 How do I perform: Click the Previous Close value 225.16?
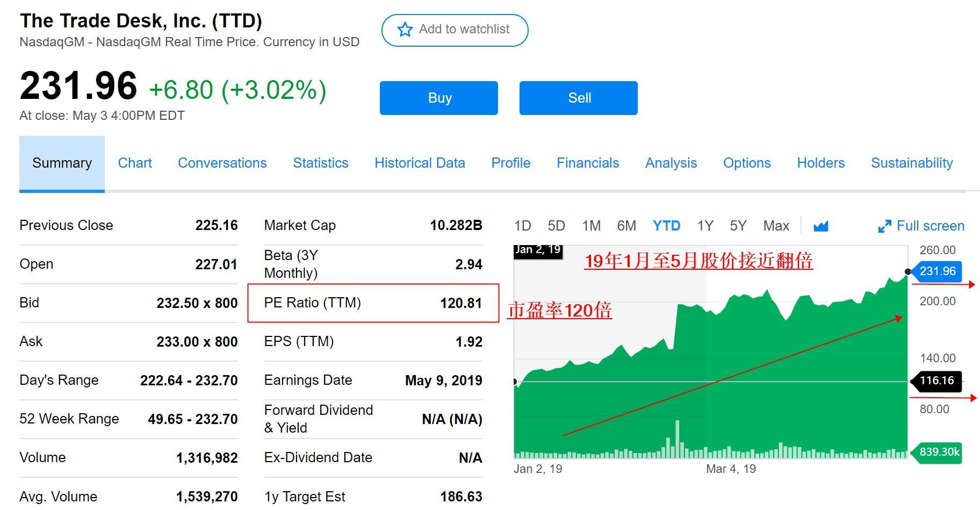(x=216, y=225)
